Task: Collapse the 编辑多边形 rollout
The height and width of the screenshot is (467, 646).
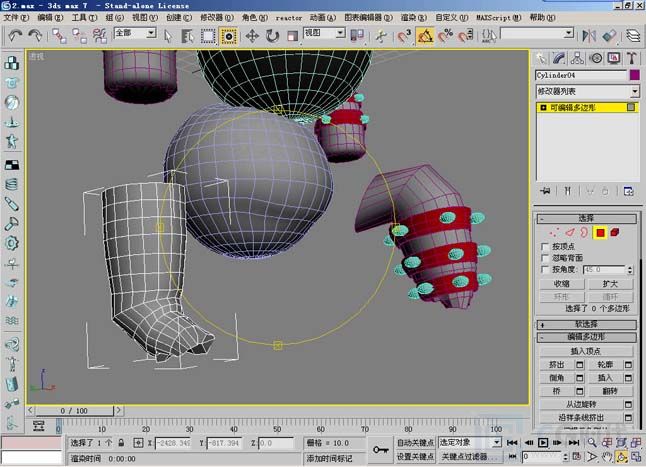Action: point(587,337)
